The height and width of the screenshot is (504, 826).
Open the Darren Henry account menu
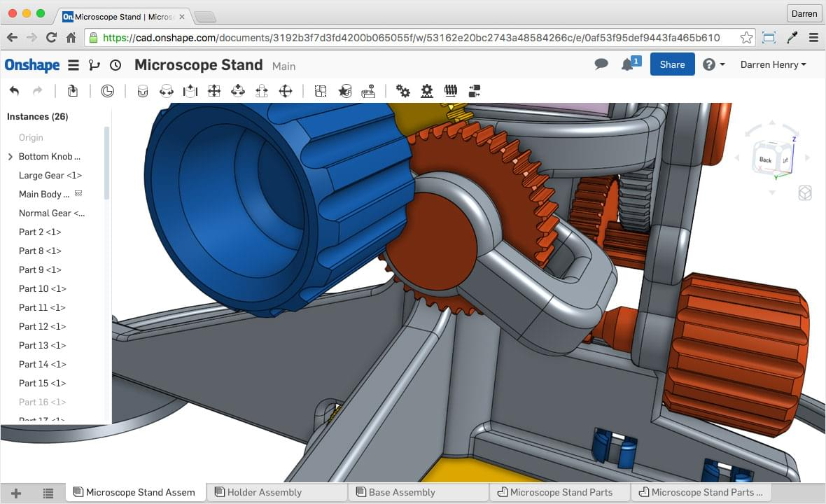tap(773, 64)
